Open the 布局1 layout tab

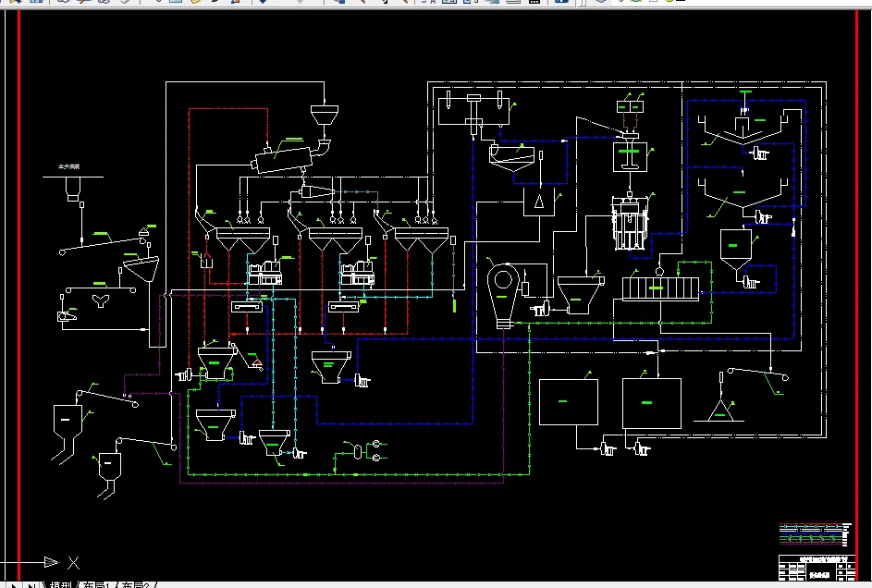(x=97, y=584)
